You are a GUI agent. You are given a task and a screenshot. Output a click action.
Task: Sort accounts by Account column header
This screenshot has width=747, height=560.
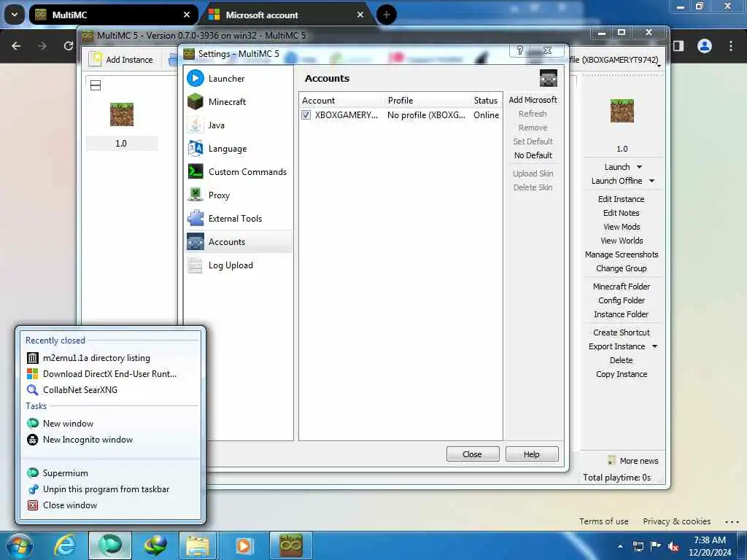(x=342, y=101)
